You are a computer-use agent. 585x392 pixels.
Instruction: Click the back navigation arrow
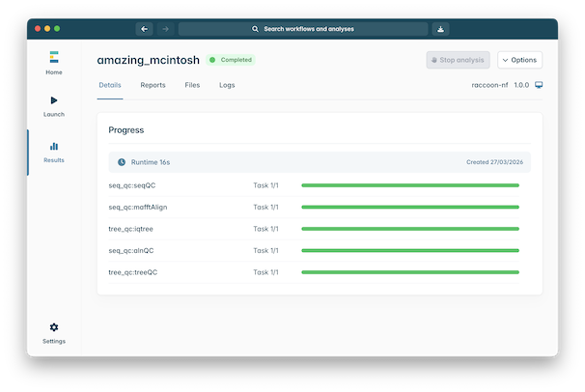145,29
